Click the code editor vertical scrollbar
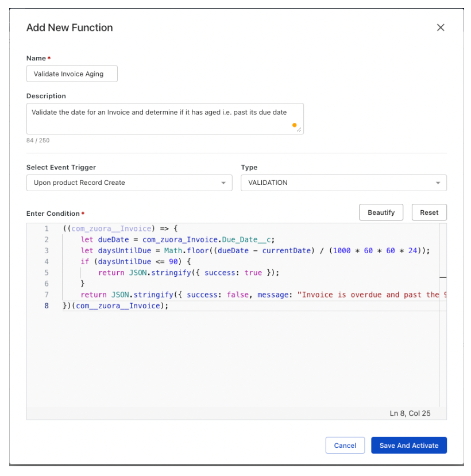This screenshot has width=471, height=476. coord(442,276)
